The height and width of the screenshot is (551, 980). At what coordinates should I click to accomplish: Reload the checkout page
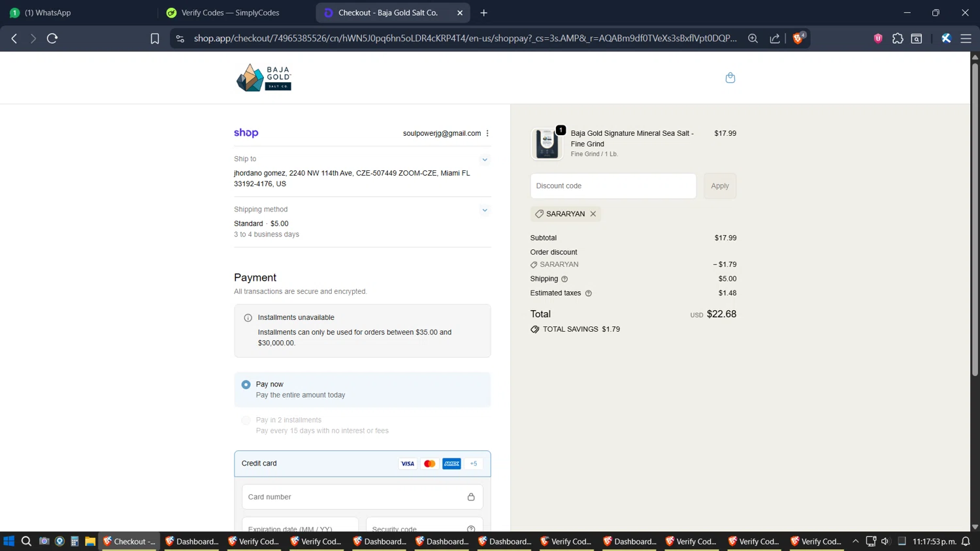52,39
